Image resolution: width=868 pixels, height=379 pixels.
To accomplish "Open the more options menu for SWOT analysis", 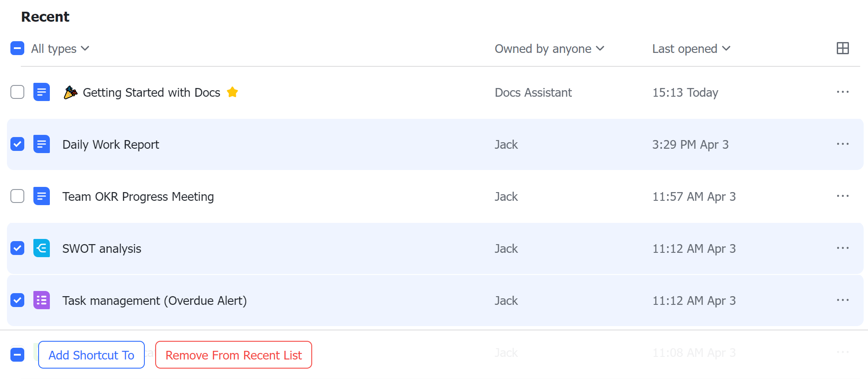I will coord(842,248).
